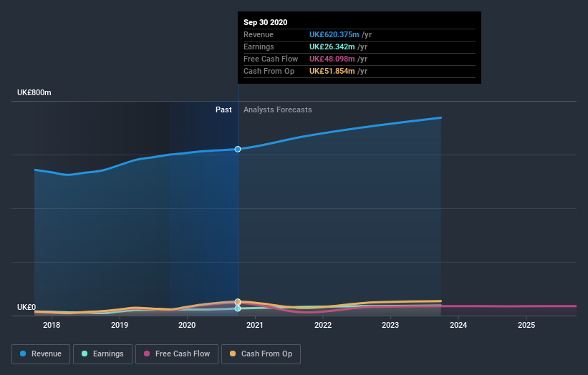Click the UK£48.098m free cash flow value

click(332, 59)
